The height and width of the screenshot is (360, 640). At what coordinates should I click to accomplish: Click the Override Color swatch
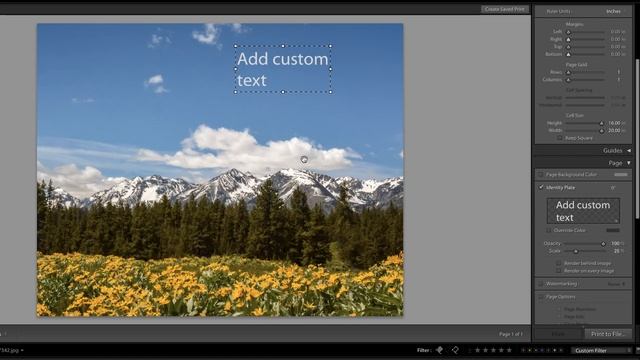pyautogui.click(x=613, y=230)
